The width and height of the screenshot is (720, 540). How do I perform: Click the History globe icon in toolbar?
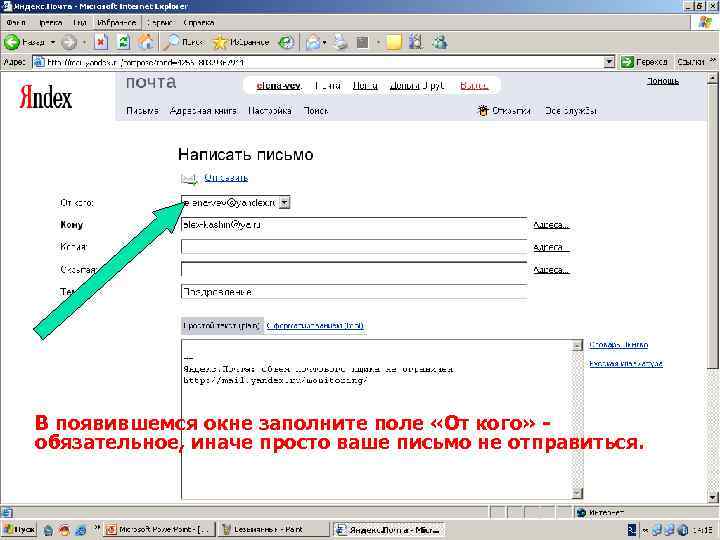(287, 43)
